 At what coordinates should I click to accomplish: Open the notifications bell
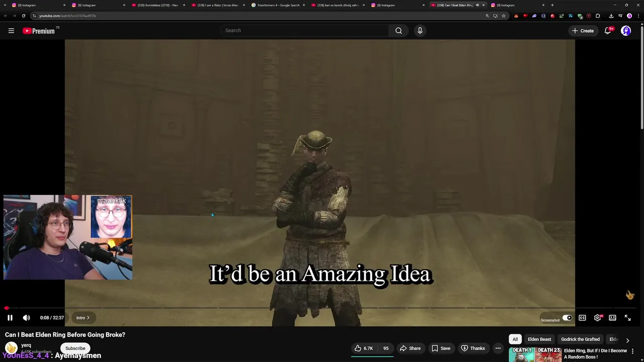(608, 31)
